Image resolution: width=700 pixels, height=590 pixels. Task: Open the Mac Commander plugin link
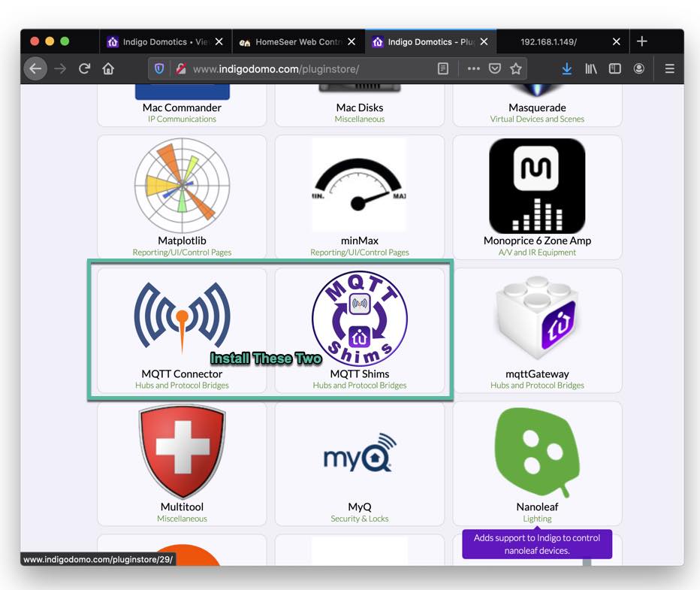coord(183,107)
